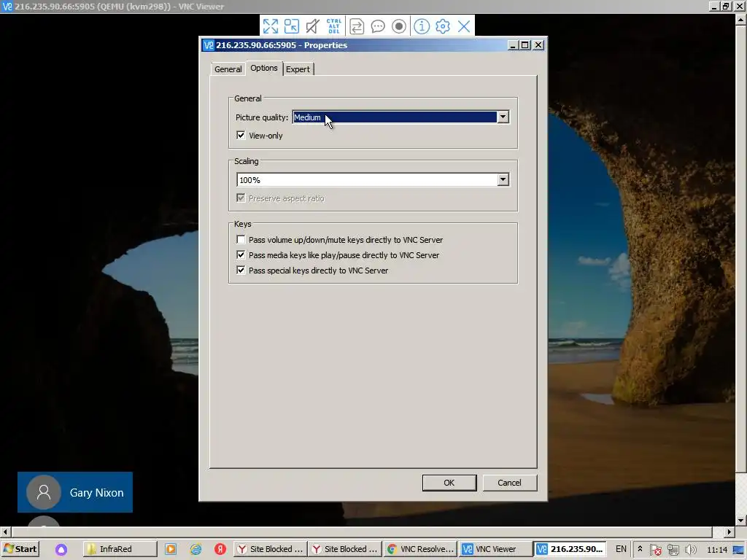Select the Gary Nixon user tile
Screen dimensions: 747x560
pyautogui.click(x=75, y=492)
